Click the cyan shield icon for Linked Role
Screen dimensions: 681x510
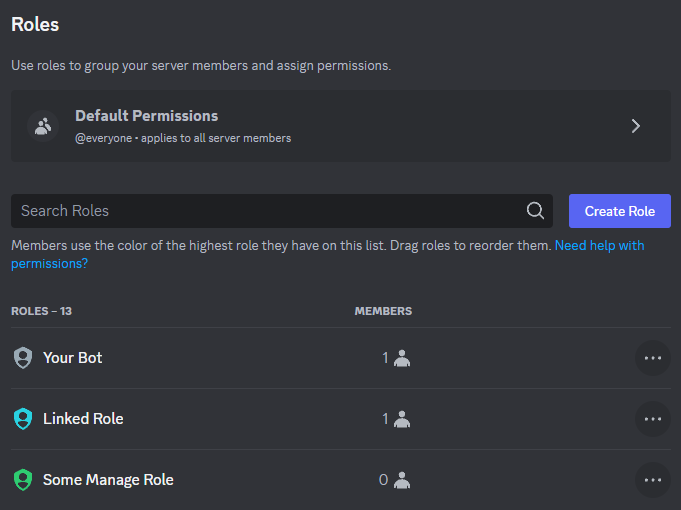[x=23, y=419]
